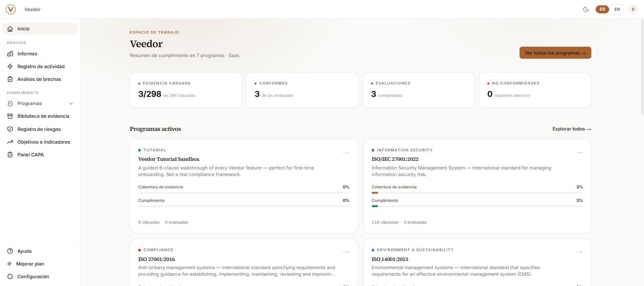Open Análisis de brechas
644x286 pixels.
pos(40,79)
